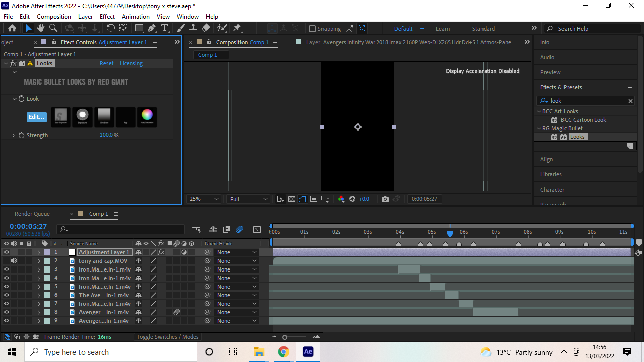The image size is (644, 362).
Task: Select the Zoom tool
Action: (x=53, y=28)
